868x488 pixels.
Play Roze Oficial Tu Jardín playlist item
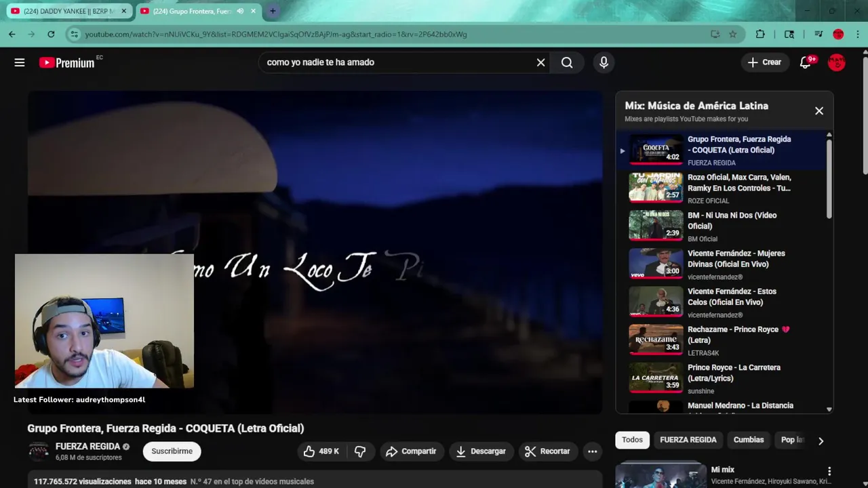pos(722,188)
